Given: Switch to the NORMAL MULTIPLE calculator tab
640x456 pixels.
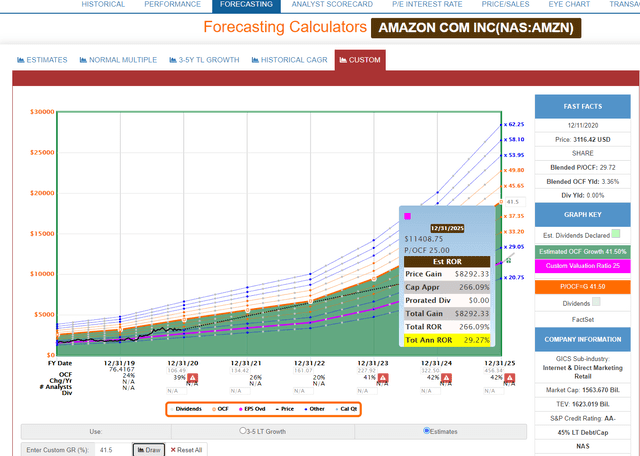Looking at the screenshot, I should [x=118, y=60].
